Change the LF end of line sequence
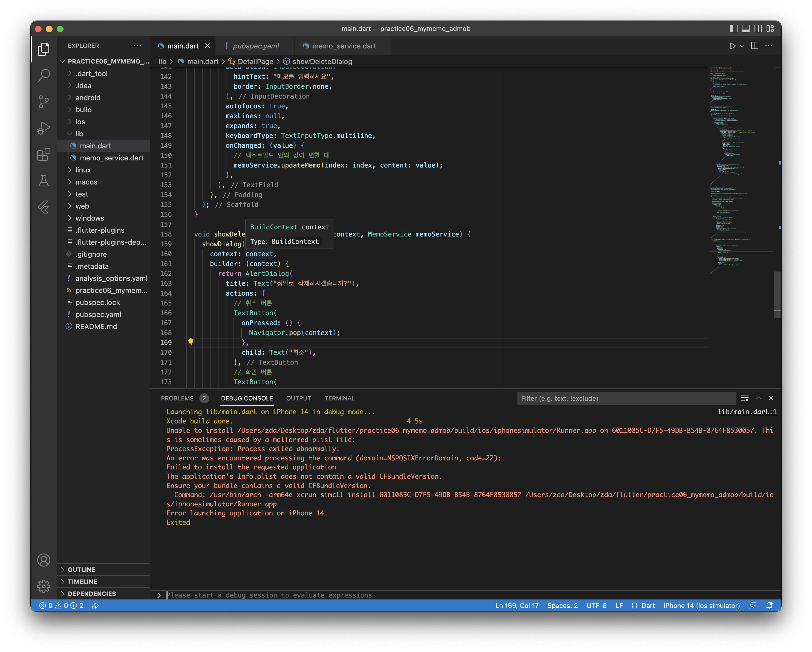 tap(619, 606)
